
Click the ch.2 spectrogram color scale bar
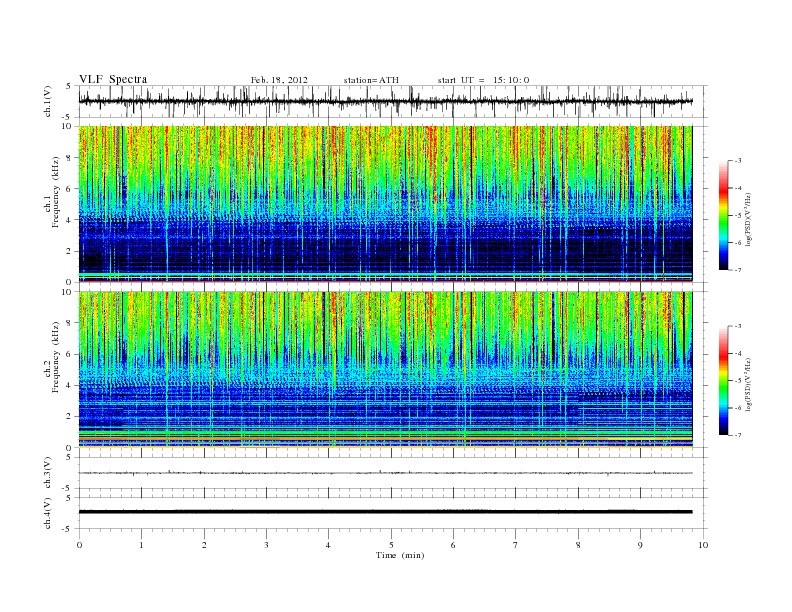723,380
